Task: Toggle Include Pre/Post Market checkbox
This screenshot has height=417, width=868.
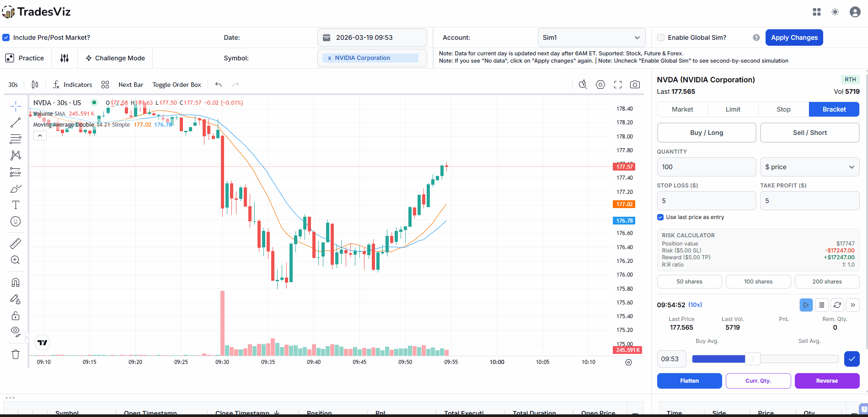Action: coord(6,37)
